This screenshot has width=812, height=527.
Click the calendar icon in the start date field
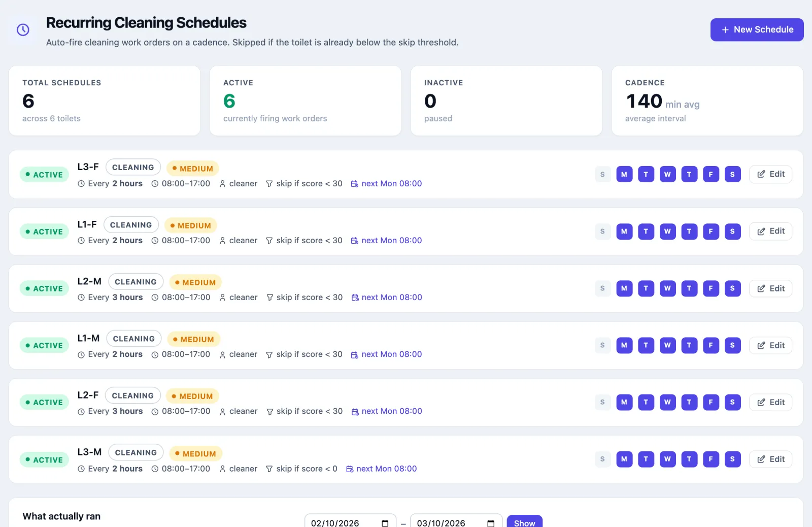coord(385,523)
